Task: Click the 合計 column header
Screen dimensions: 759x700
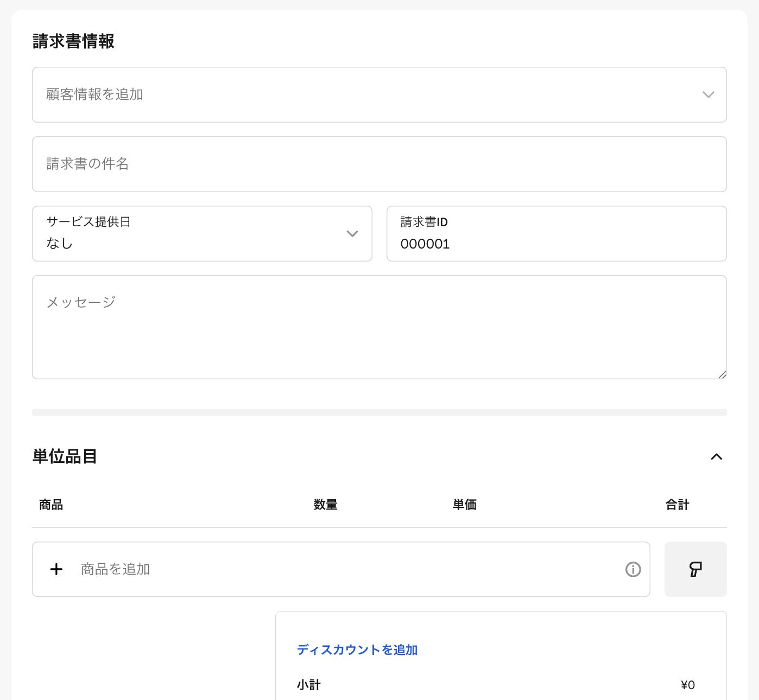Action: (x=678, y=505)
